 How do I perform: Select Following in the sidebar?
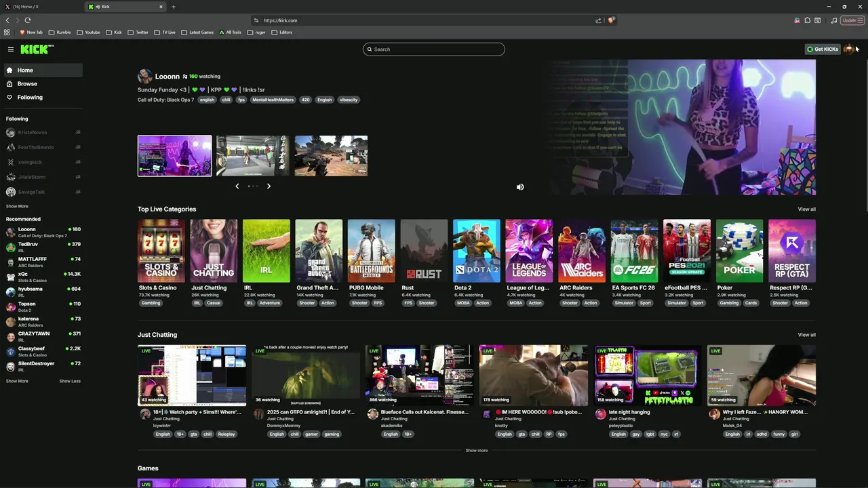coord(43,97)
